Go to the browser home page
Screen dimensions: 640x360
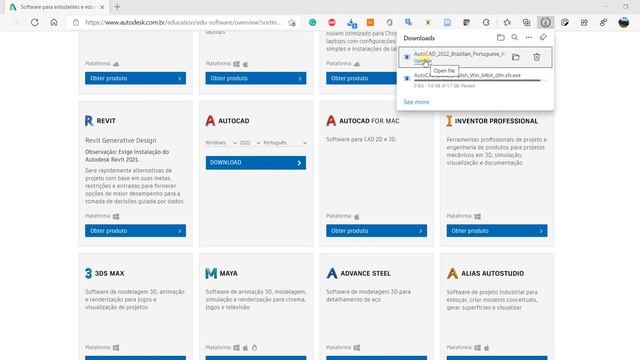(54, 22)
